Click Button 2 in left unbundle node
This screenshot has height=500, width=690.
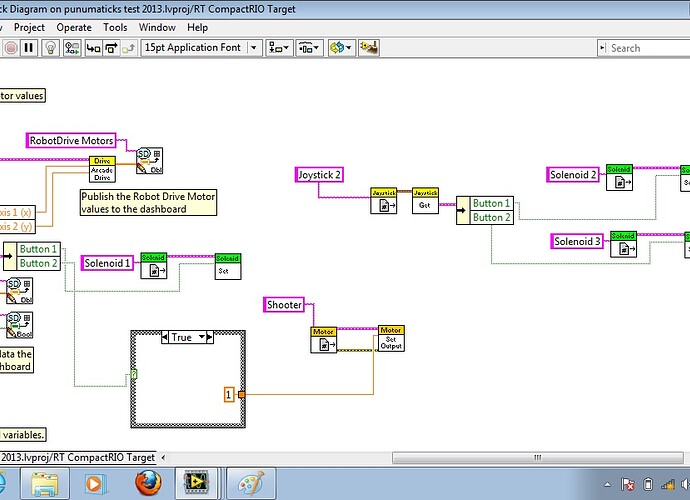(38, 263)
